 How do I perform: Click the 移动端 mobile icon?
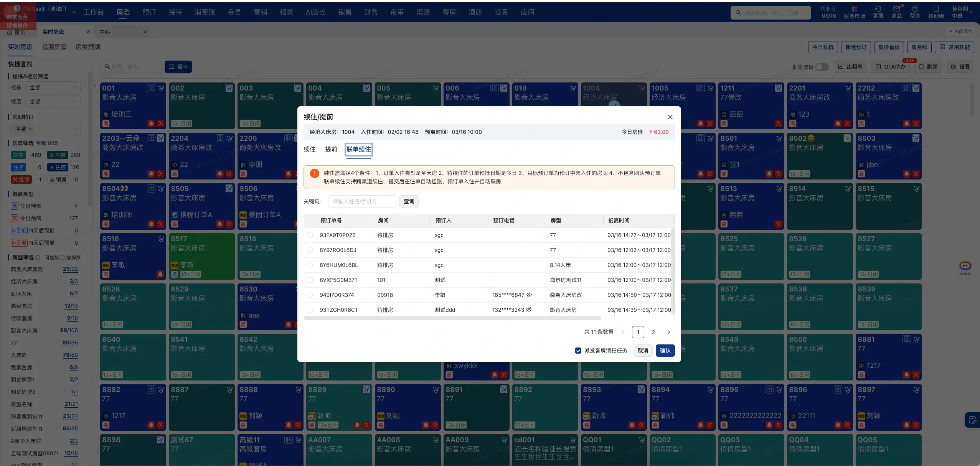pyautogui.click(x=936, y=11)
